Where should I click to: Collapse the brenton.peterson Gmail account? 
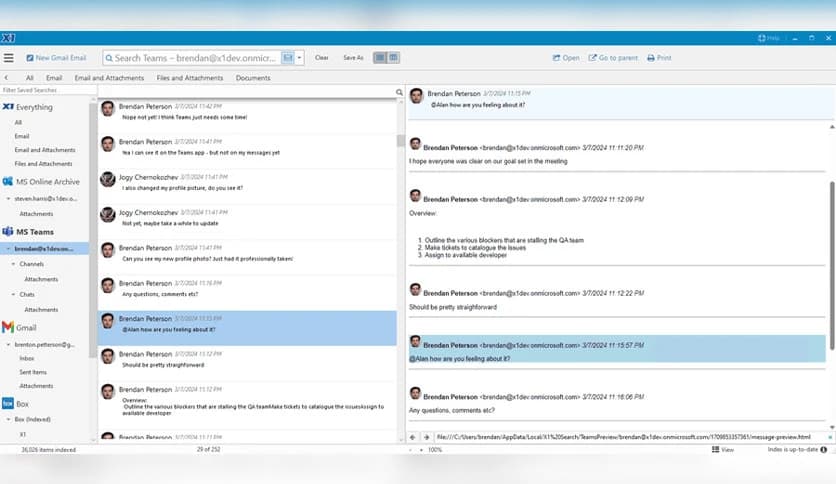click(9, 345)
